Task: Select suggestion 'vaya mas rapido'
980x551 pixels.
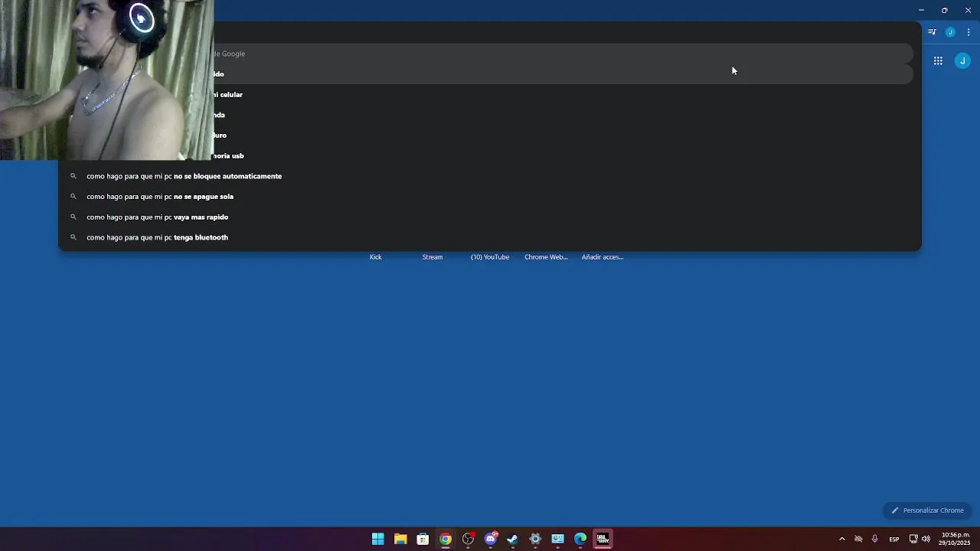Action: click(490, 217)
